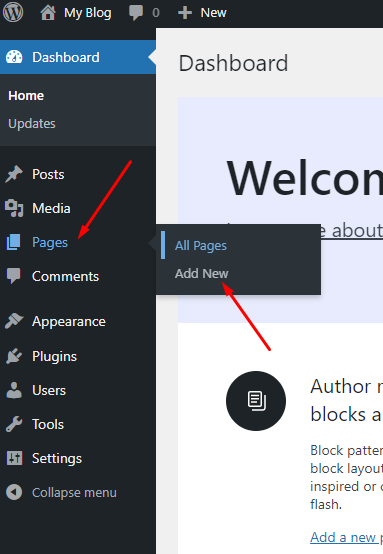Image resolution: width=383 pixels, height=554 pixels.
Task: Click the Collapse menu arrow icon
Action: pyautogui.click(x=14, y=492)
